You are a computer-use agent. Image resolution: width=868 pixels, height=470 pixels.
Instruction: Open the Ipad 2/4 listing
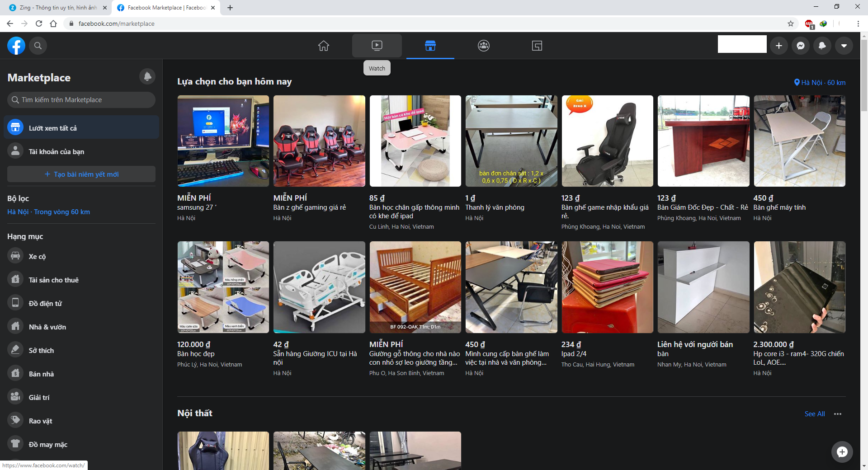[x=608, y=287]
